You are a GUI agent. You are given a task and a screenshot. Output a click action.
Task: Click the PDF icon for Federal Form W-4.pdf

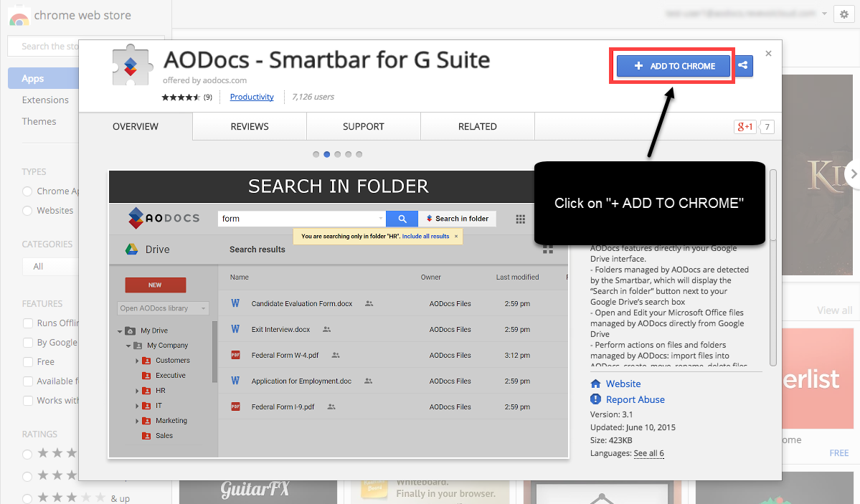(235, 355)
